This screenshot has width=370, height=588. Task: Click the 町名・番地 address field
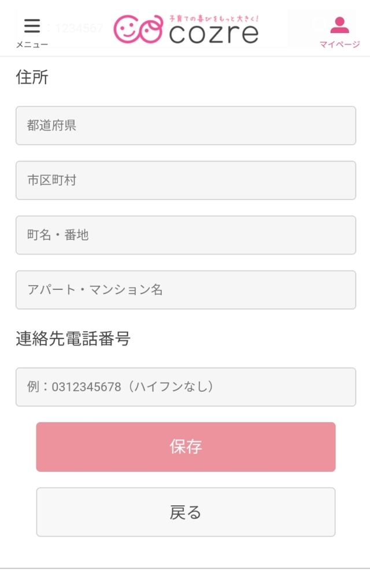(186, 235)
